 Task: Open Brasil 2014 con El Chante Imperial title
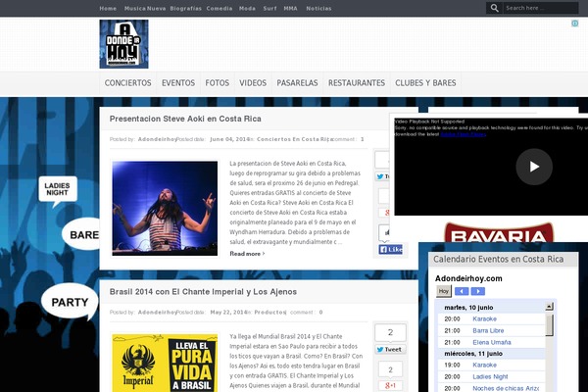203,291
